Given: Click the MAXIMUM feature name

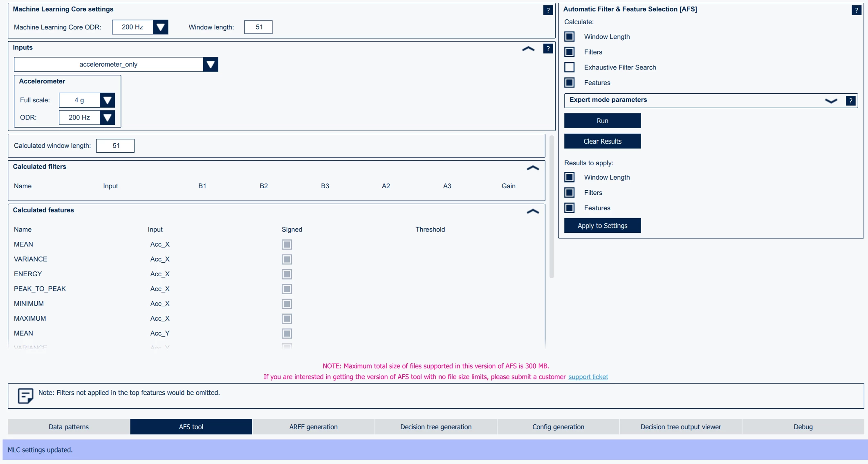Looking at the screenshot, I should click(30, 318).
